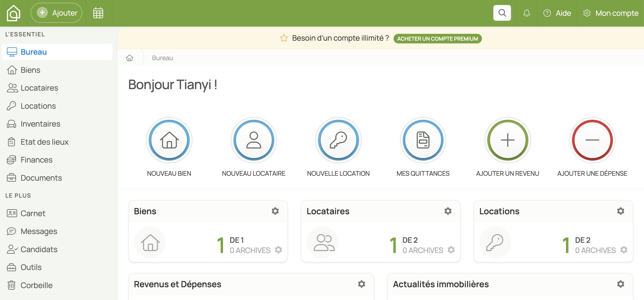644x300 pixels.
Task: Click the AJOUTER UN REVENU label
Action: coord(508,174)
